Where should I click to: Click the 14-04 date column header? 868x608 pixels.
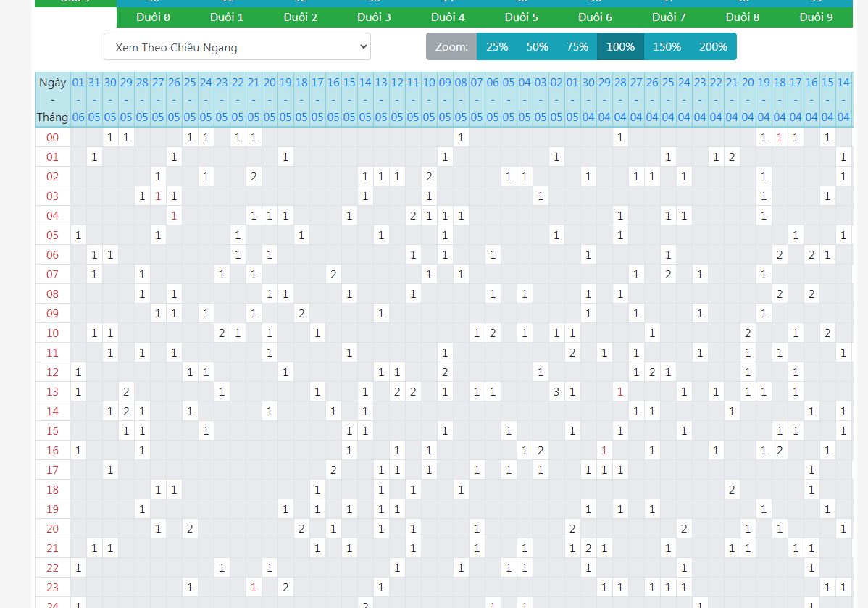coord(843,99)
